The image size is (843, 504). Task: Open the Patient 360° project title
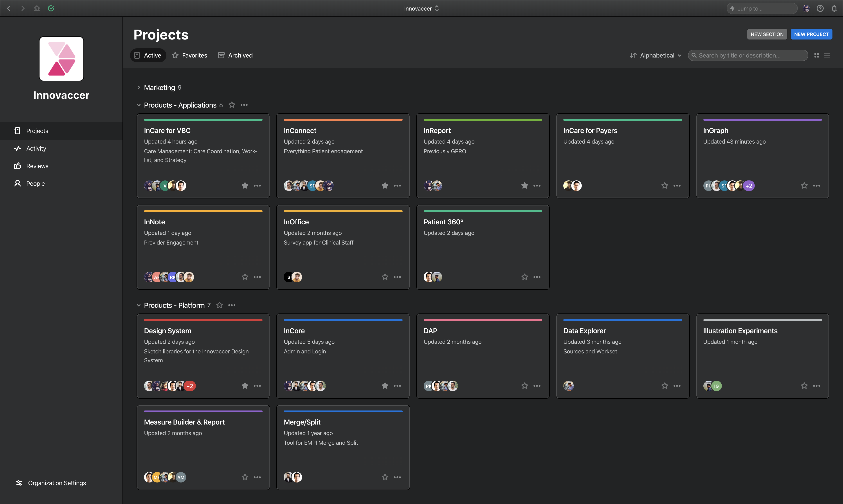coord(443,222)
